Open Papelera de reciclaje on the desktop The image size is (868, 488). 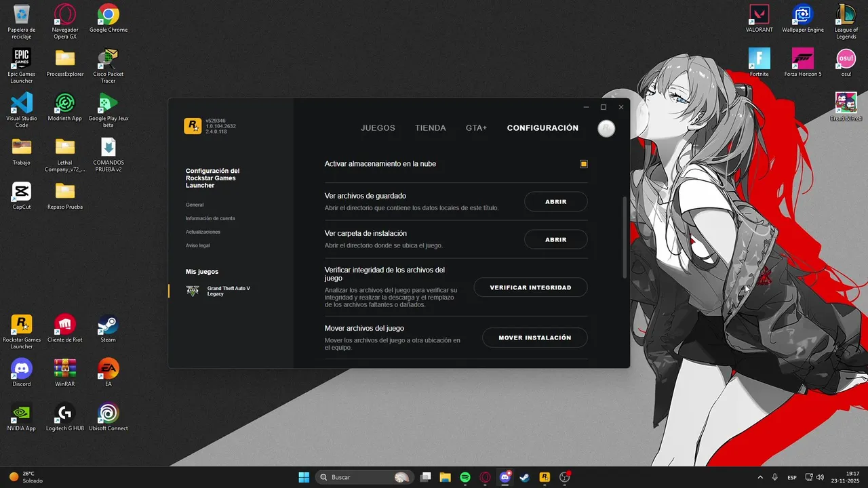point(22,22)
